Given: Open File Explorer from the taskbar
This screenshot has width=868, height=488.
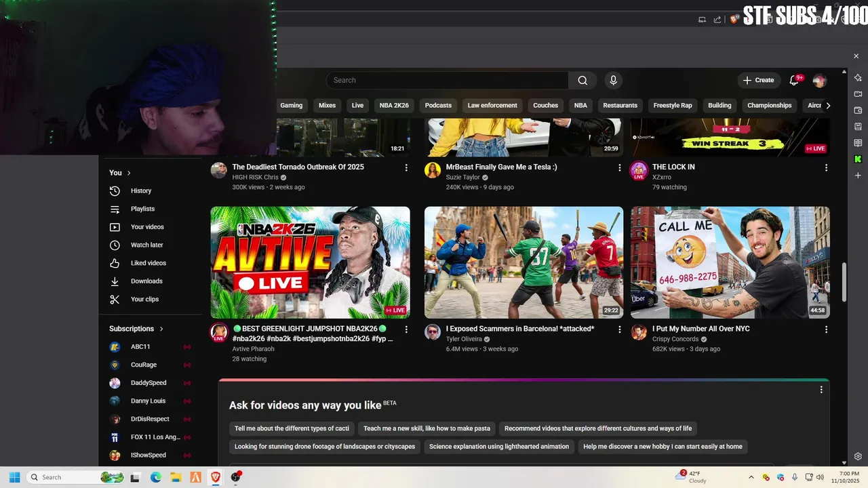Looking at the screenshot, I should point(176,477).
